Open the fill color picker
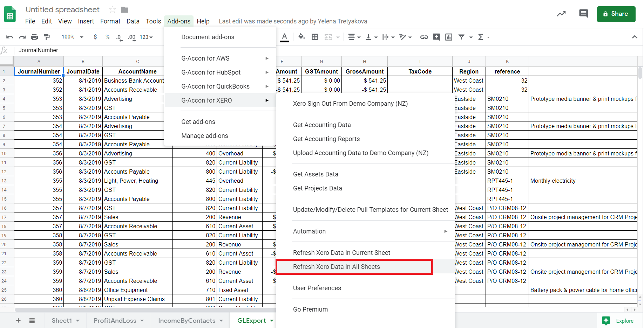 (301, 37)
